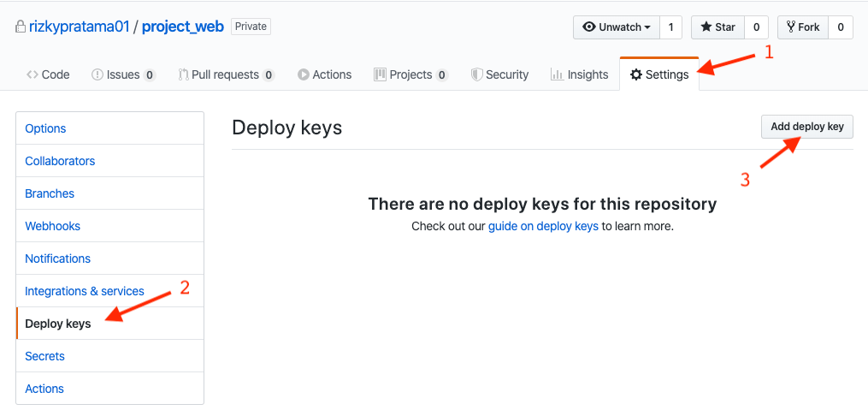Click the eye icon on Unwatch

pos(589,27)
